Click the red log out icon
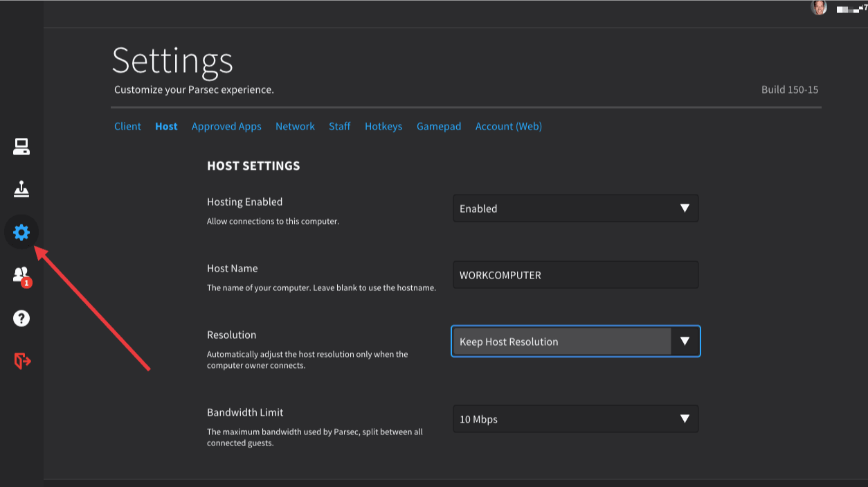Screen dimensions: 868x487 point(22,361)
